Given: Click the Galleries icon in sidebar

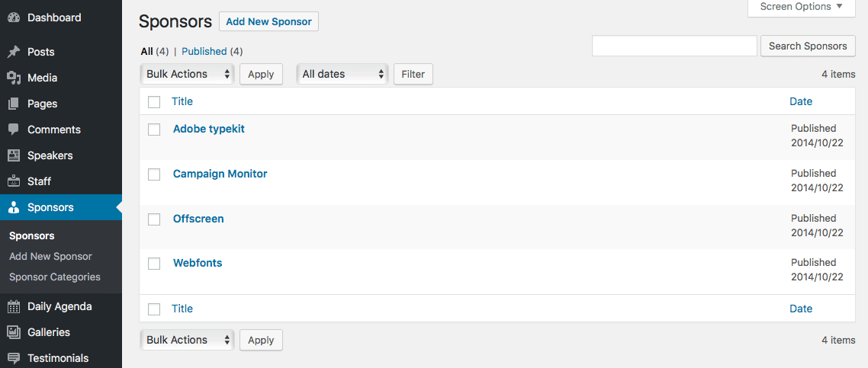Looking at the screenshot, I should (14, 332).
